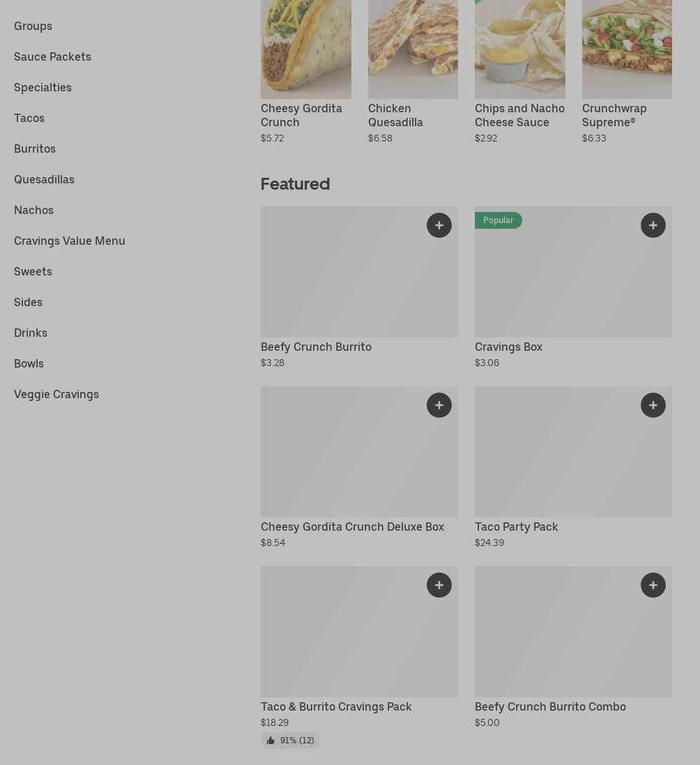Select Burritos in the sidebar
The image size is (700, 765).
[35, 149]
